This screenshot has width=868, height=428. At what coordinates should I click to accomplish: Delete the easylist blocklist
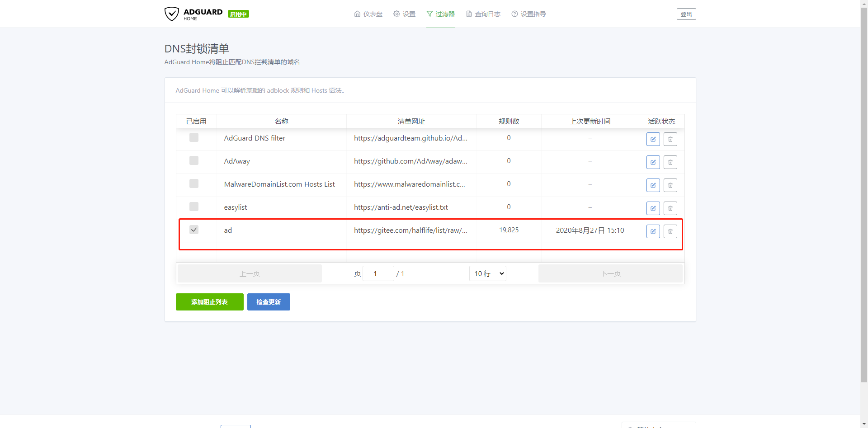pos(670,208)
